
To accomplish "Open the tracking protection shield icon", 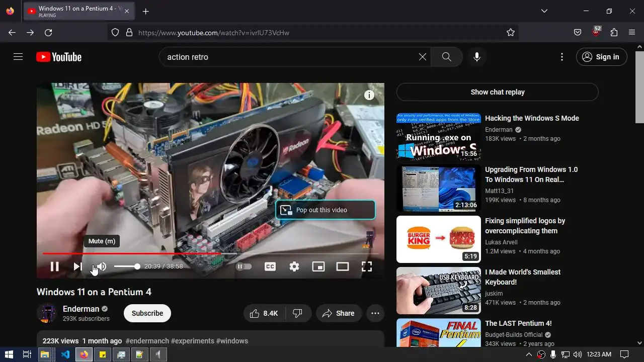I will point(115,33).
